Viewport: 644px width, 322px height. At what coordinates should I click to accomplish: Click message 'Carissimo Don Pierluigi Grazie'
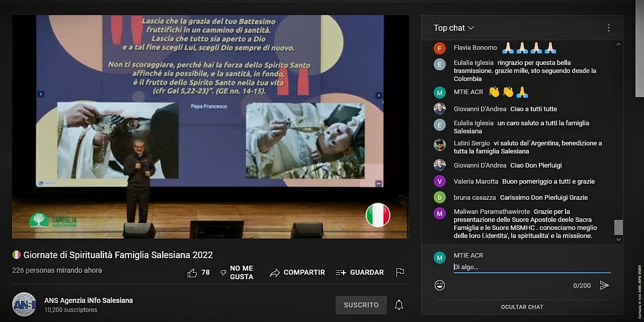[x=544, y=198]
